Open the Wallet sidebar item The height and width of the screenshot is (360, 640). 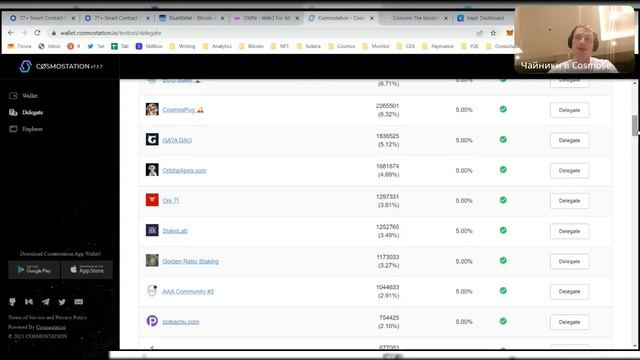coord(23,96)
